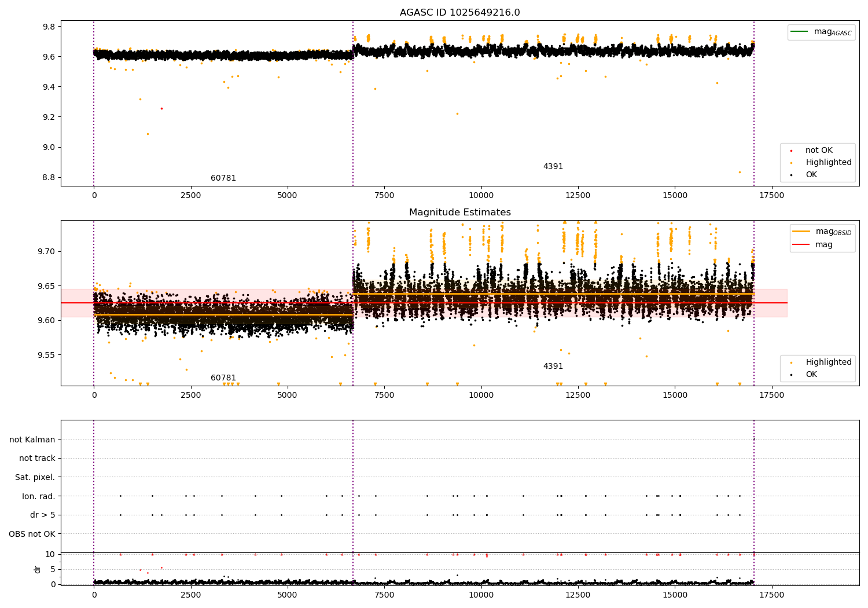The image size is (868, 608).
Task: Click the '5' tick on the dr axis
Action: 53,569
